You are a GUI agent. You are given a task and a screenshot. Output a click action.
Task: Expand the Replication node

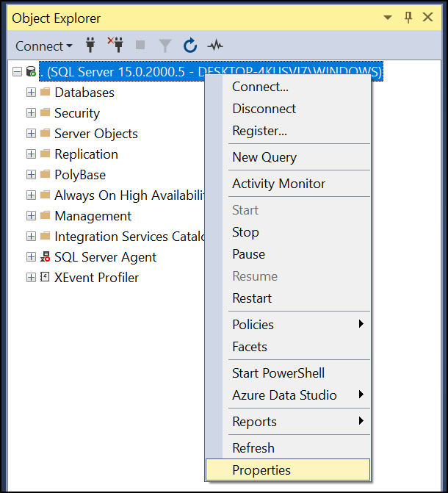pos(31,154)
